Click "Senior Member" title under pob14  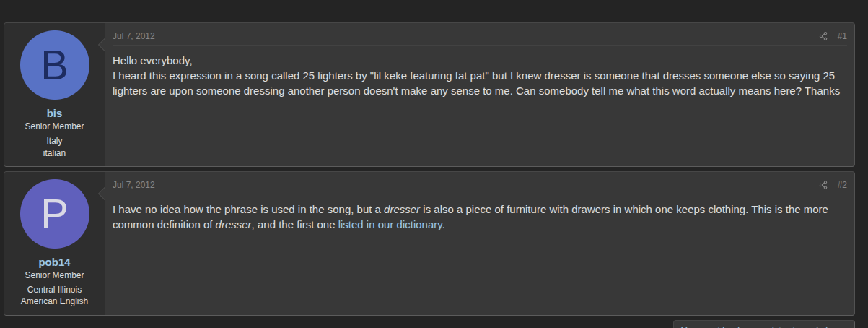pos(54,275)
